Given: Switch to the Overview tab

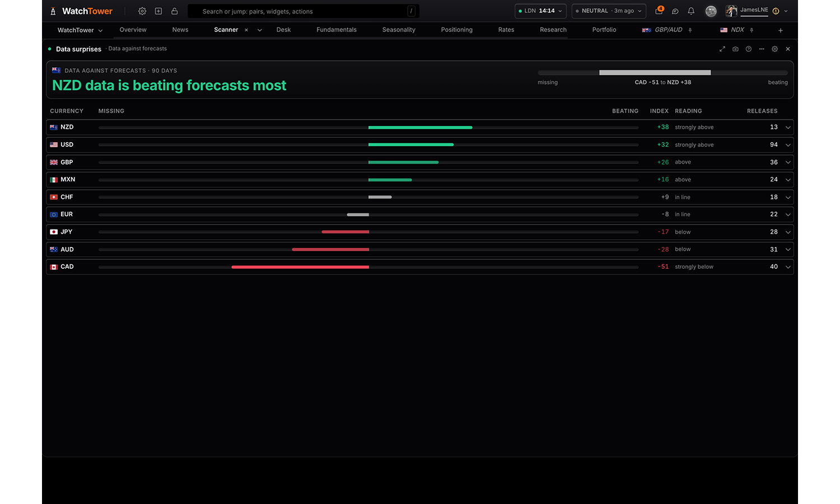Looking at the screenshot, I should tap(133, 30).
